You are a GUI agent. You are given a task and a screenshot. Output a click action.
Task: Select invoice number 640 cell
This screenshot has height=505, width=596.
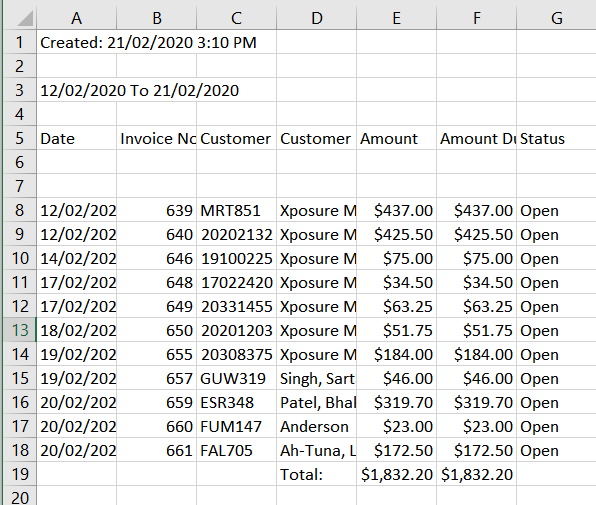coord(157,234)
